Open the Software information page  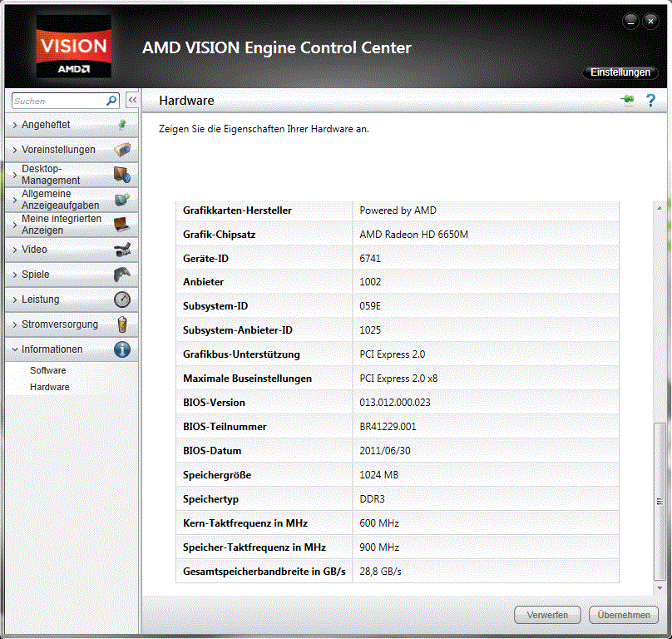(48, 370)
